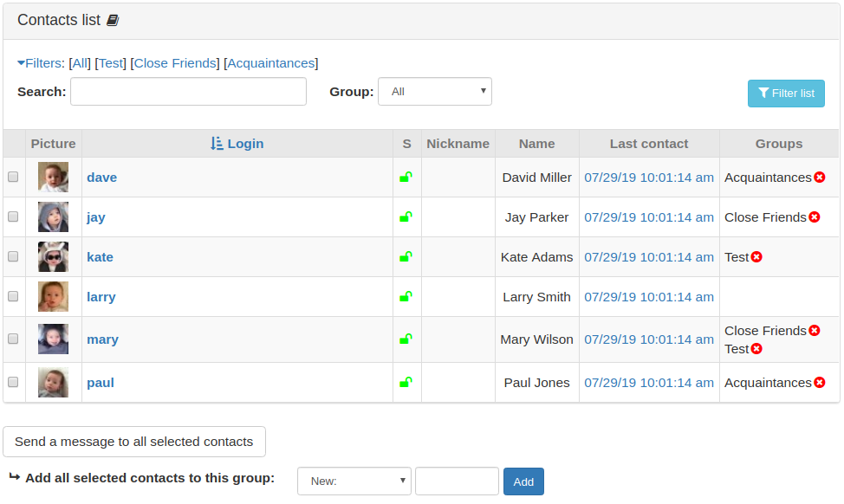Screen dimensions: 844x504
Task: Select the checkbox for kate
Action: [x=13, y=256]
